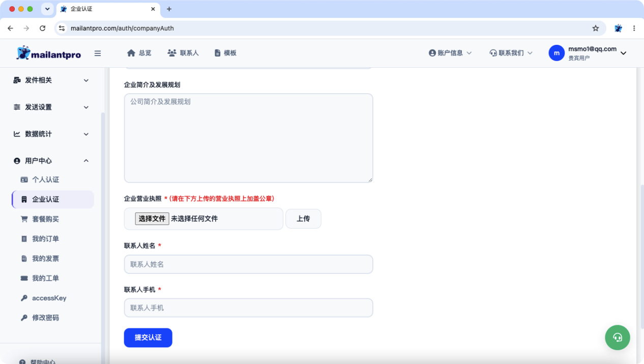Image resolution: width=644 pixels, height=364 pixels.
Task: Submit with the 提交认证 button
Action: point(148,338)
